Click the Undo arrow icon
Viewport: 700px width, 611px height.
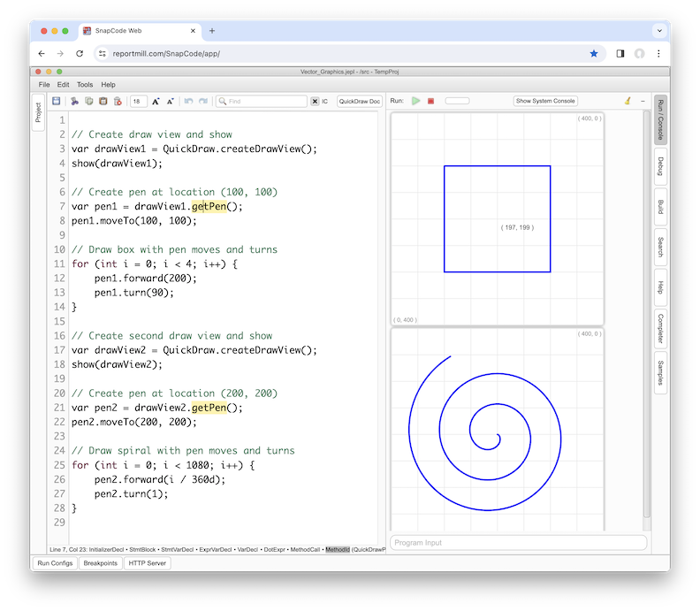[x=188, y=101]
